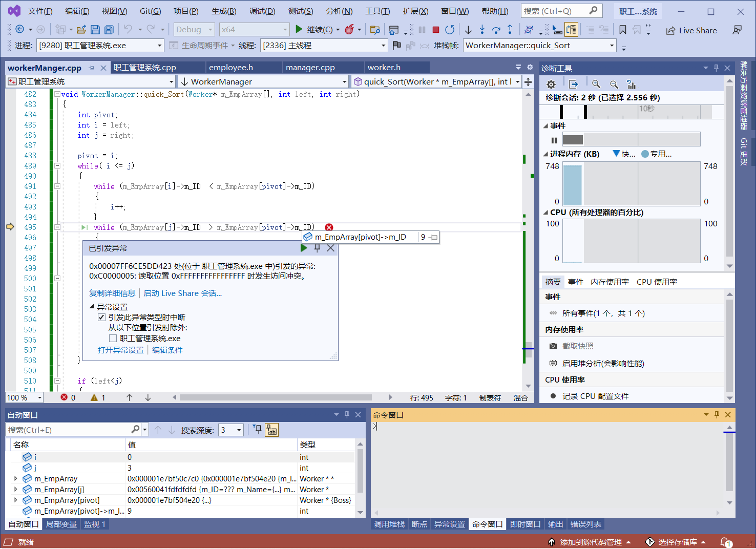Open the 内存使用率 diagnostic tab
756x549 pixels.
tap(610, 282)
